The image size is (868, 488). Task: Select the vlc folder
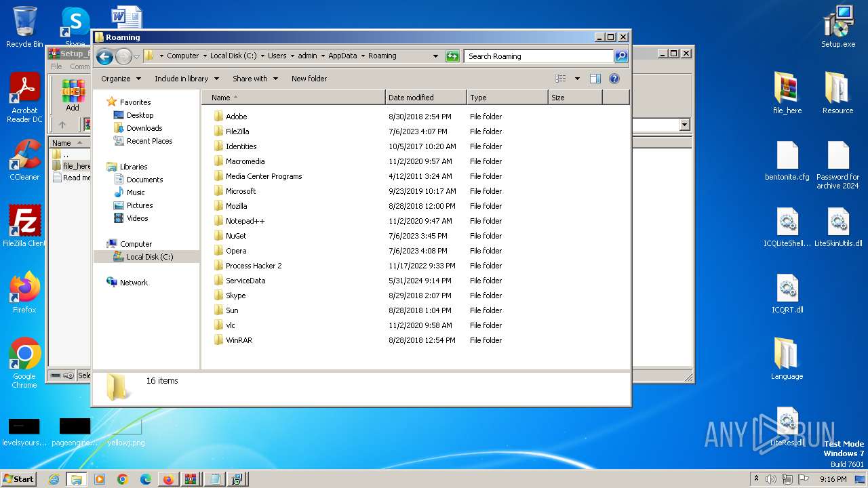click(231, 325)
